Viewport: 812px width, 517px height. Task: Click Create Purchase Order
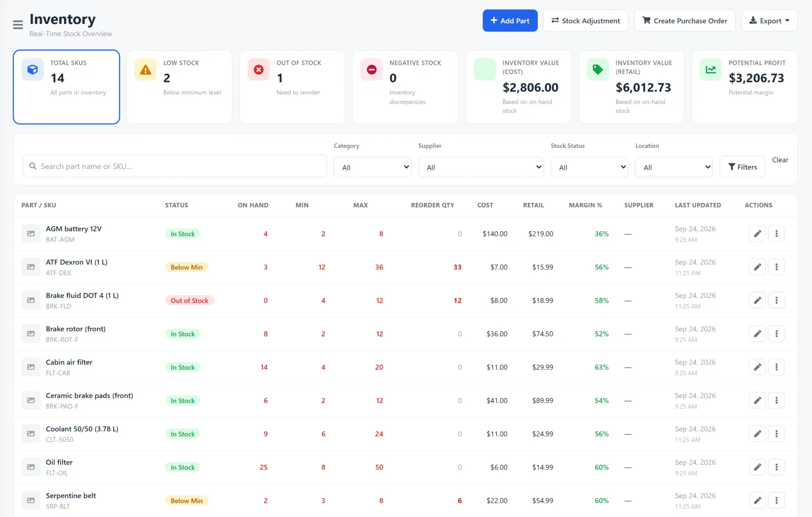pos(685,21)
